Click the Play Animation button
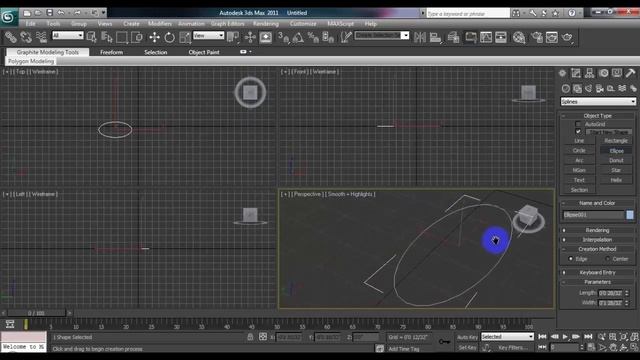The image size is (640, 360). click(565, 337)
